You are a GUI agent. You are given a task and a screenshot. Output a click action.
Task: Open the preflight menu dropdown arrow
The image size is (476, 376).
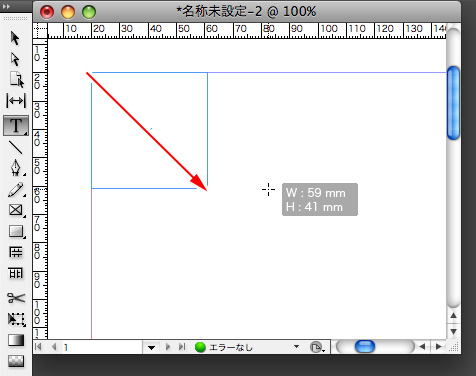pos(296,347)
